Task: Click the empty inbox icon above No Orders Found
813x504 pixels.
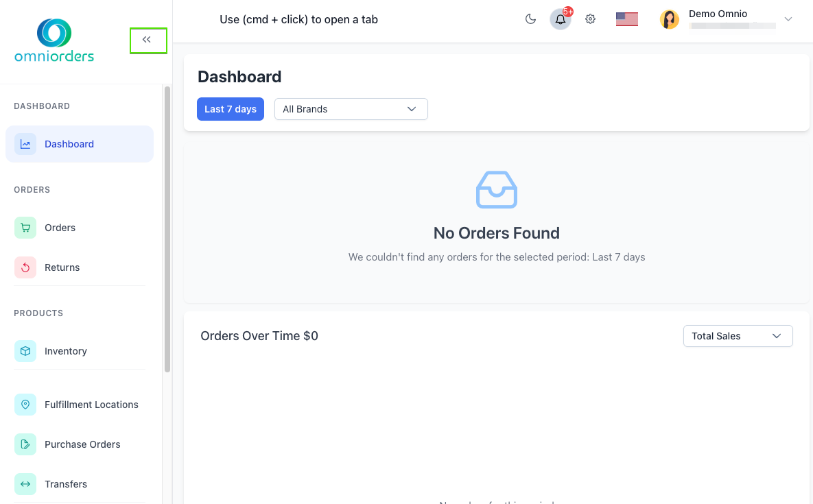Action: 497,190
